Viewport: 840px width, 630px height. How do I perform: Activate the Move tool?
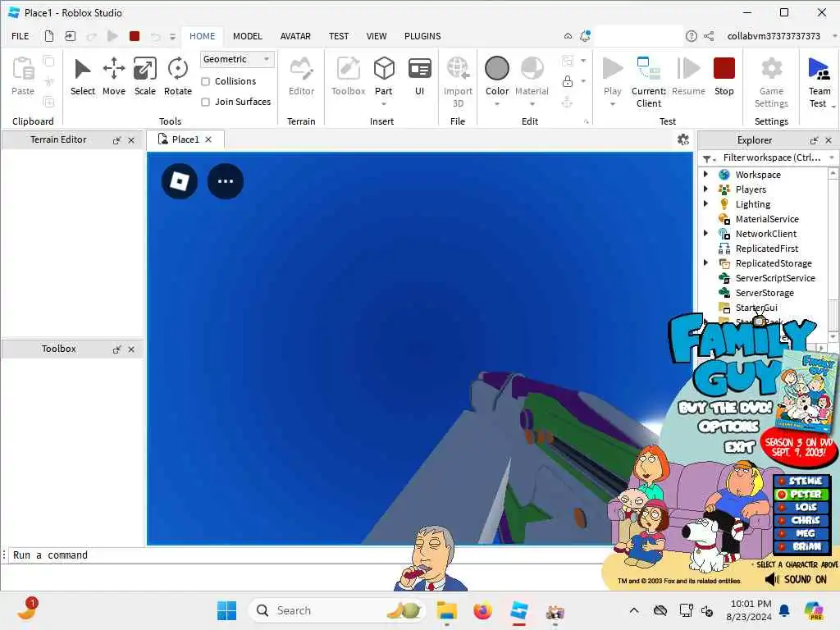tap(113, 76)
